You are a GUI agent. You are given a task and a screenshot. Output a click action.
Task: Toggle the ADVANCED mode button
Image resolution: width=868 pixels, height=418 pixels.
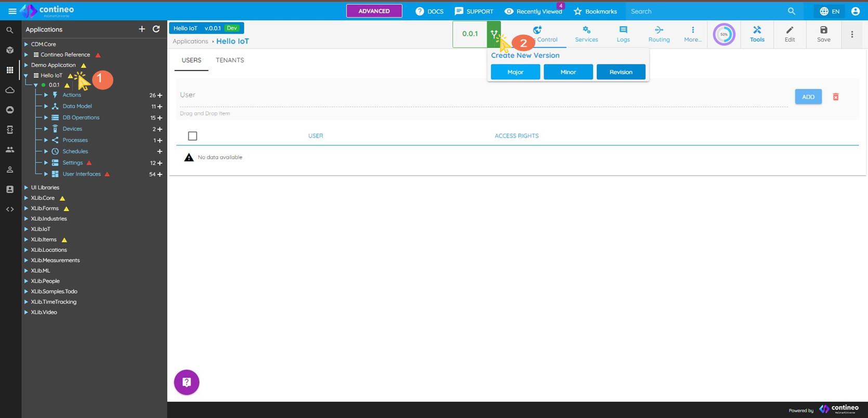(x=374, y=11)
